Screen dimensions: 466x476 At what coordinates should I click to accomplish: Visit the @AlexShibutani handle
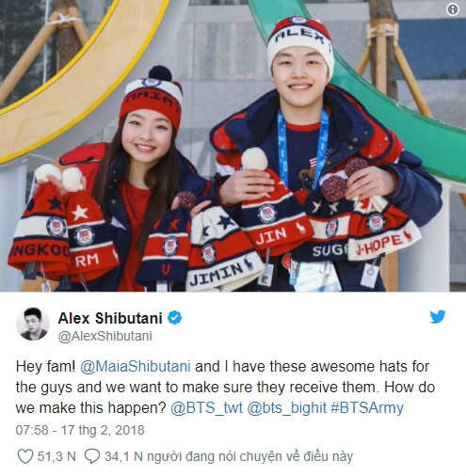105,336
